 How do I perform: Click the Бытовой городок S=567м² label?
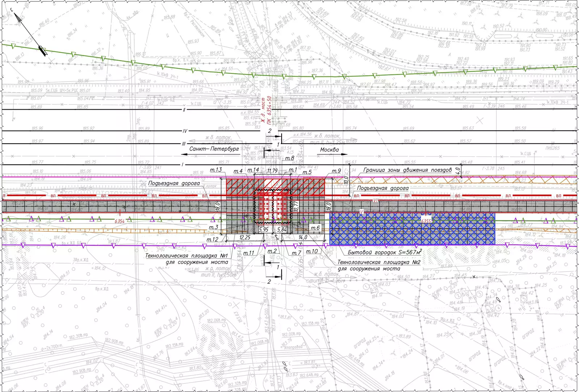pyautogui.click(x=385, y=252)
